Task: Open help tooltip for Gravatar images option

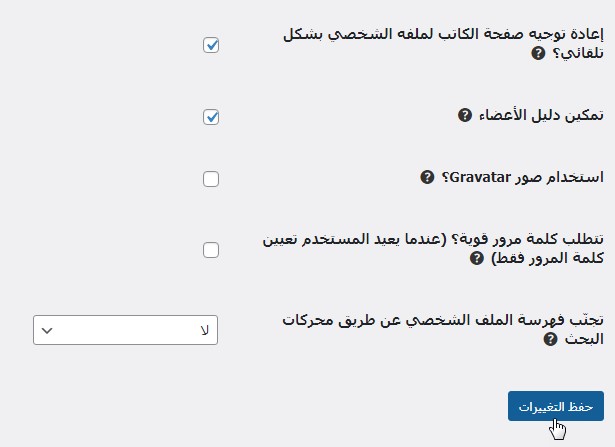Action: pos(427,177)
